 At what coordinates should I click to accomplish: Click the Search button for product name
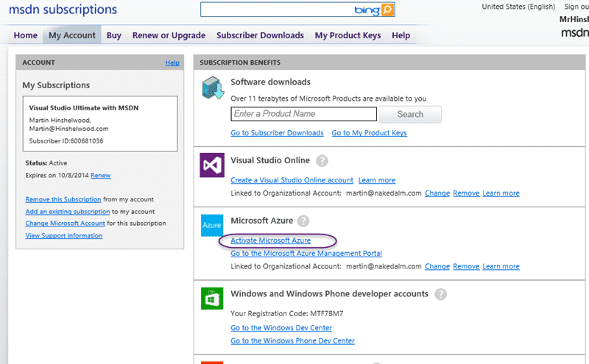(x=410, y=114)
